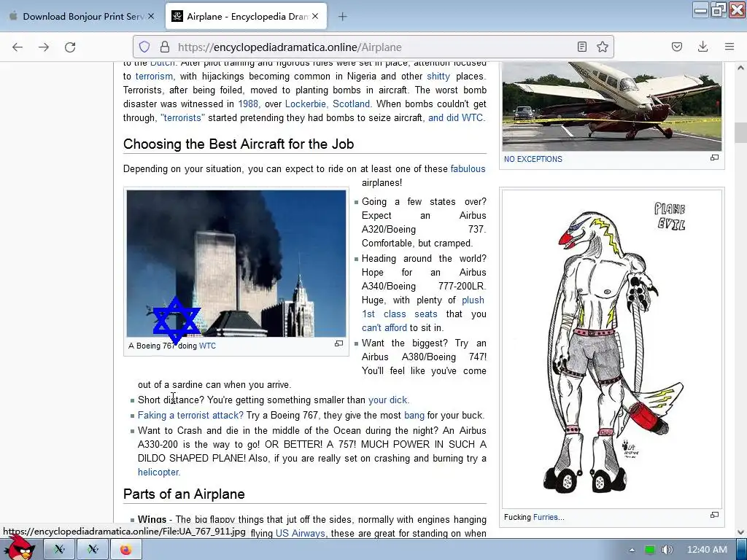
Task: Open a new browser tab
Action: click(x=343, y=17)
